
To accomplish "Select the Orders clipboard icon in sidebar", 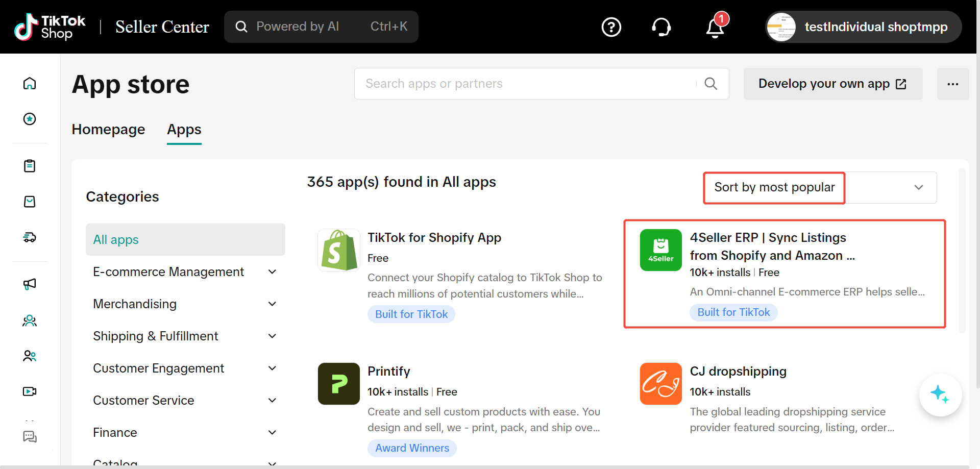I will coord(30,166).
